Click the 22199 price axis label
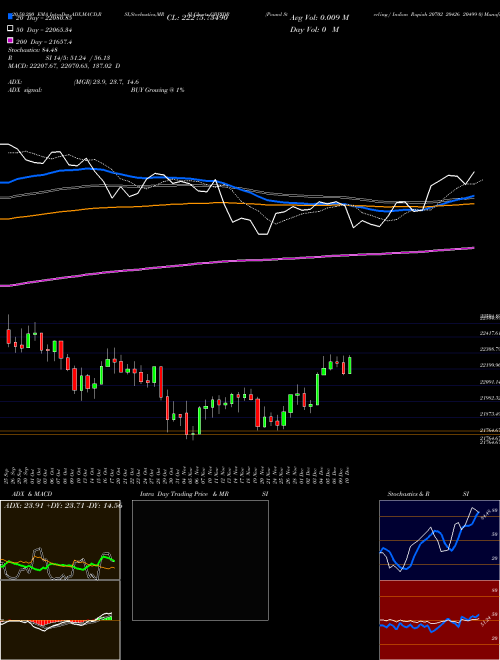Screen dimensions: 500x660 489,365
